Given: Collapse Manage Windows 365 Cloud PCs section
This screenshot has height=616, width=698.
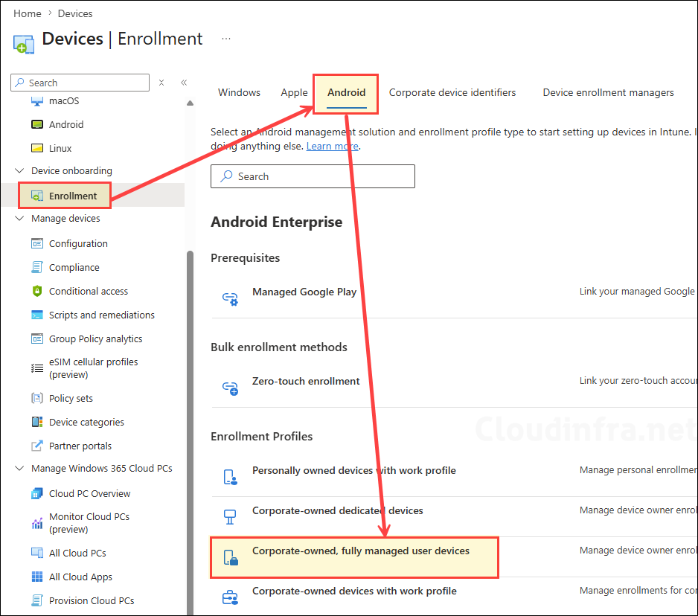Looking at the screenshot, I should point(19,468).
